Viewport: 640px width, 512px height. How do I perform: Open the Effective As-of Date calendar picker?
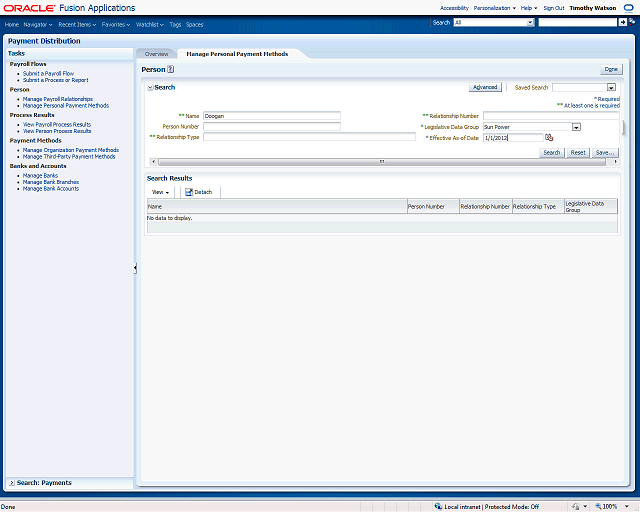point(549,138)
